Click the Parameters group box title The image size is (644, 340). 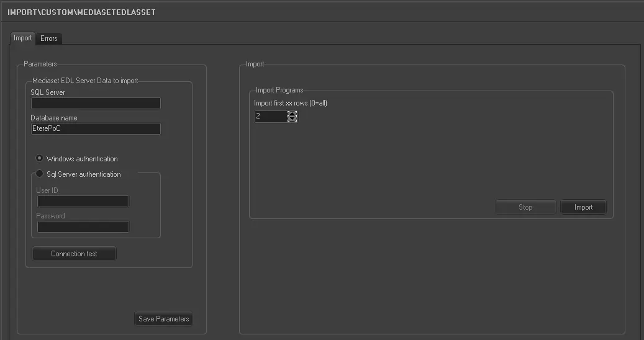[40, 64]
